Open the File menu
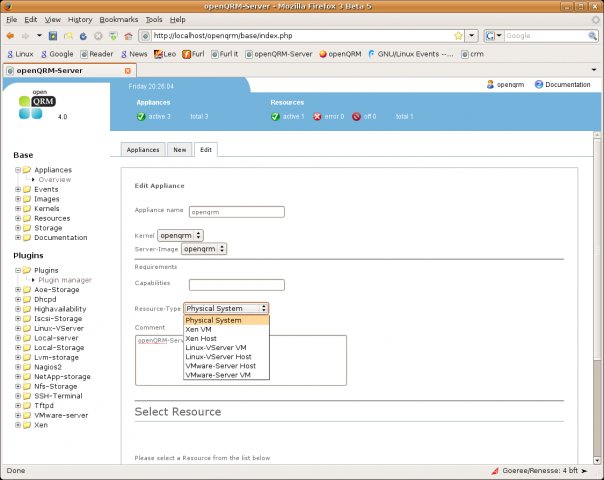This screenshot has width=604, height=480. (x=12, y=20)
